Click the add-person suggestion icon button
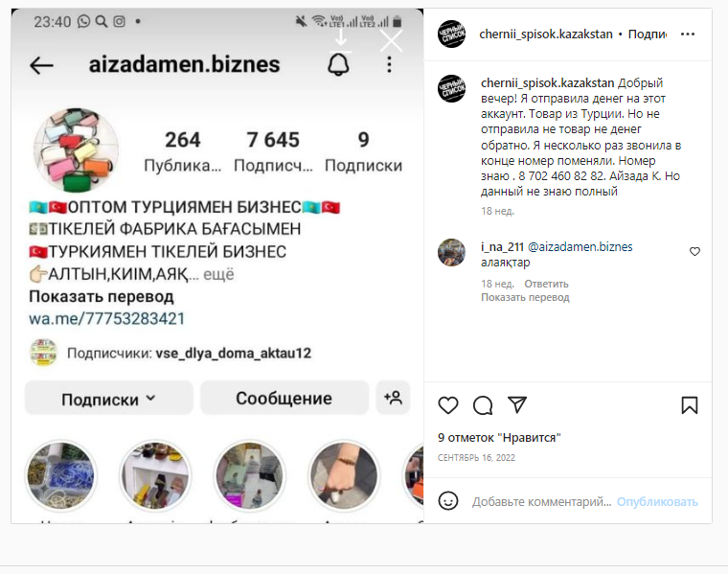728x574 pixels. [393, 398]
